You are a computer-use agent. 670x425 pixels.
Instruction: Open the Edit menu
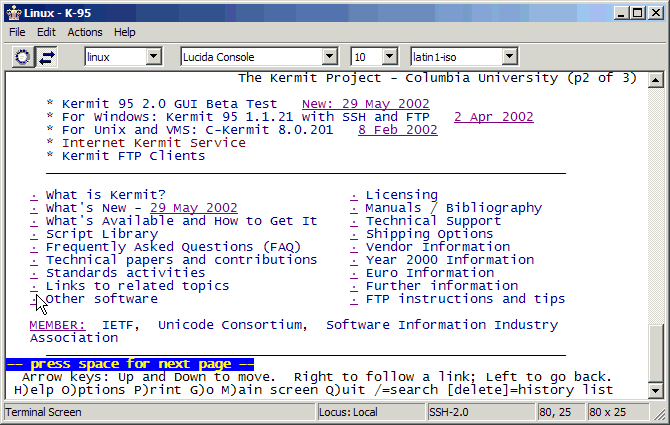click(46, 32)
